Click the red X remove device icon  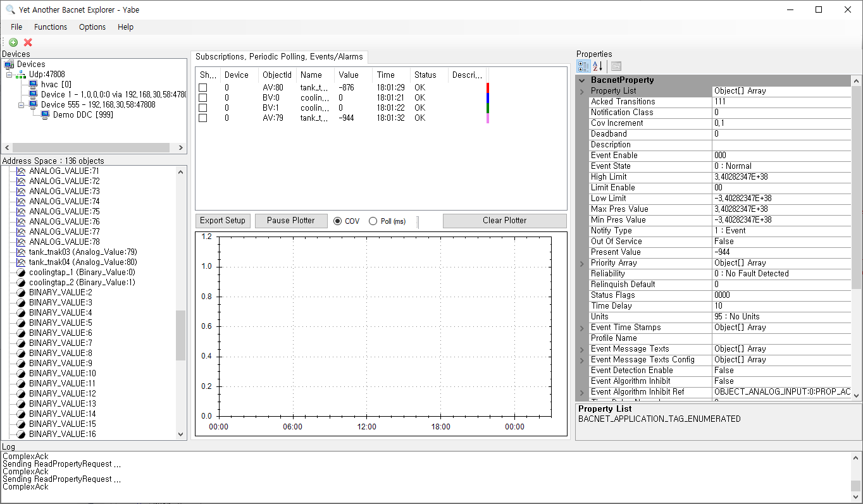(28, 42)
